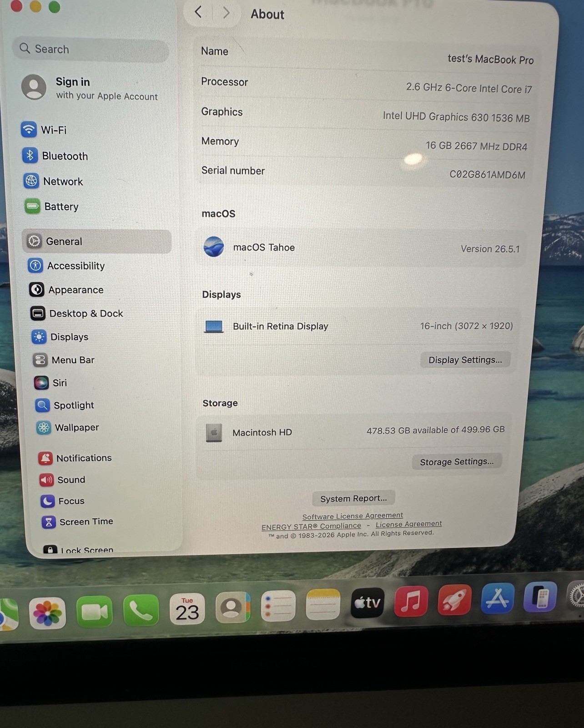Click the computer name test's MacBook Pro
The height and width of the screenshot is (728, 584).
click(490, 59)
